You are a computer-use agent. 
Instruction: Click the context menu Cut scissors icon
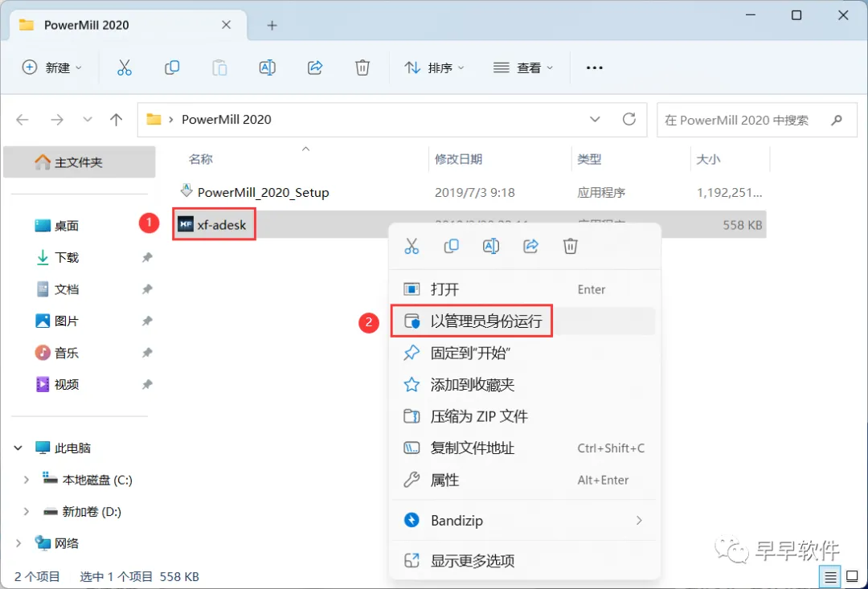click(x=411, y=246)
